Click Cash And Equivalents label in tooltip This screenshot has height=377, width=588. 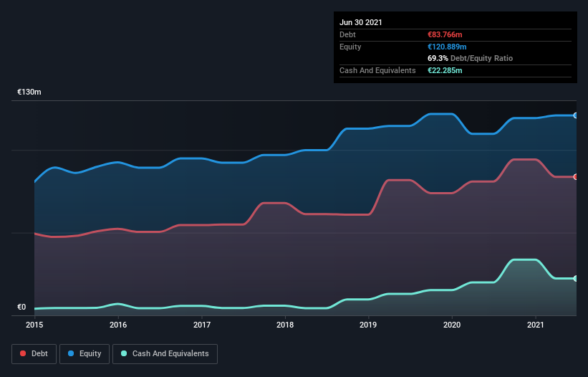(x=377, y=70)
